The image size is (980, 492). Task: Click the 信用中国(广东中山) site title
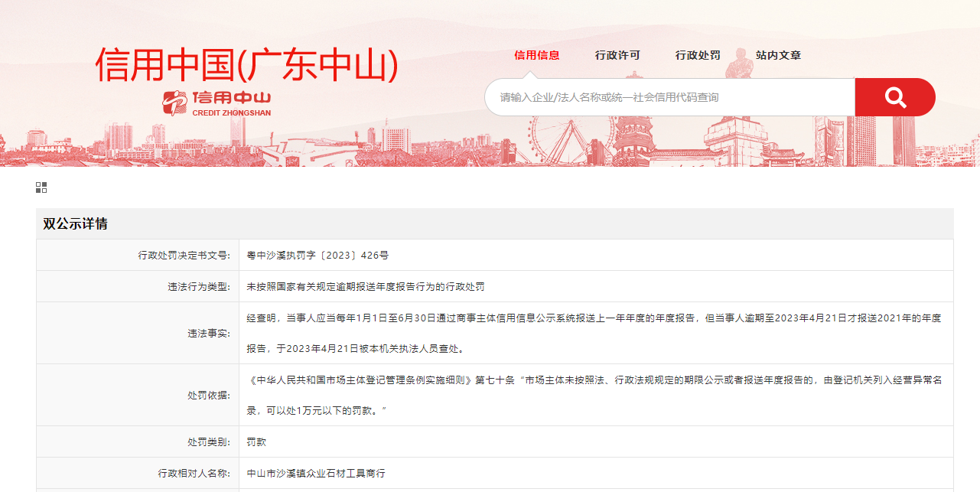(247, 64)
